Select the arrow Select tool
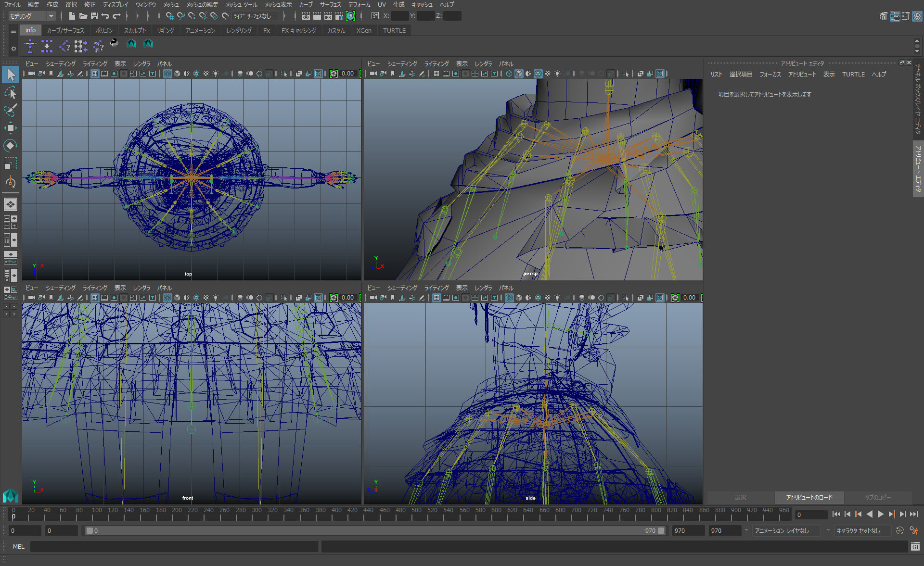924x566 pixels. [x=11, y=75]
